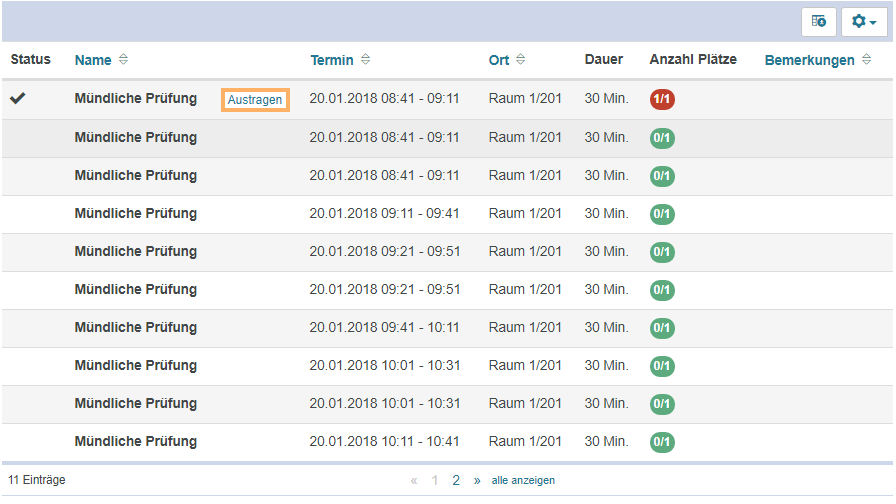This screenshot has width=896, height=504.
Task: Click the next page » arrow
Action: pyautogui.click(x=477, y=480)
